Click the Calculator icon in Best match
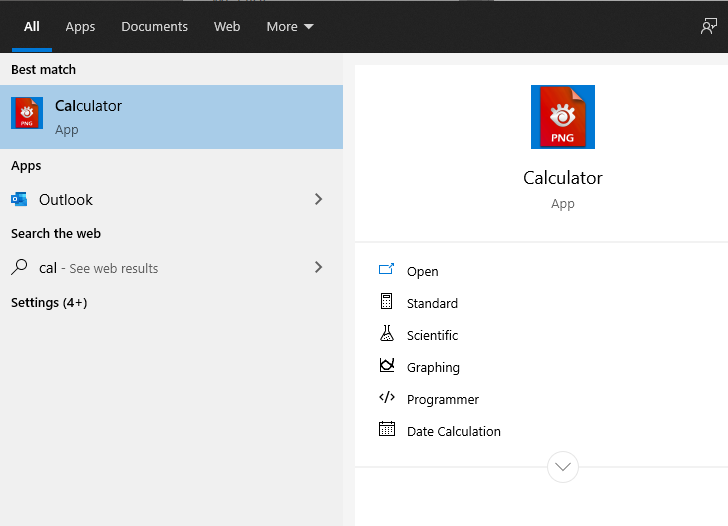 (x=27, y=114)
